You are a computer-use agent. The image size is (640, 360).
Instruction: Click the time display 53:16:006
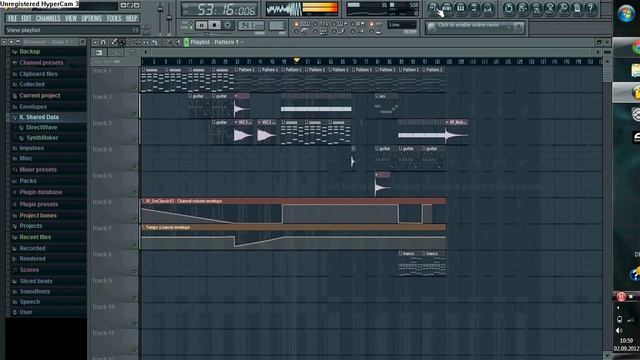[x=220, y=10]
